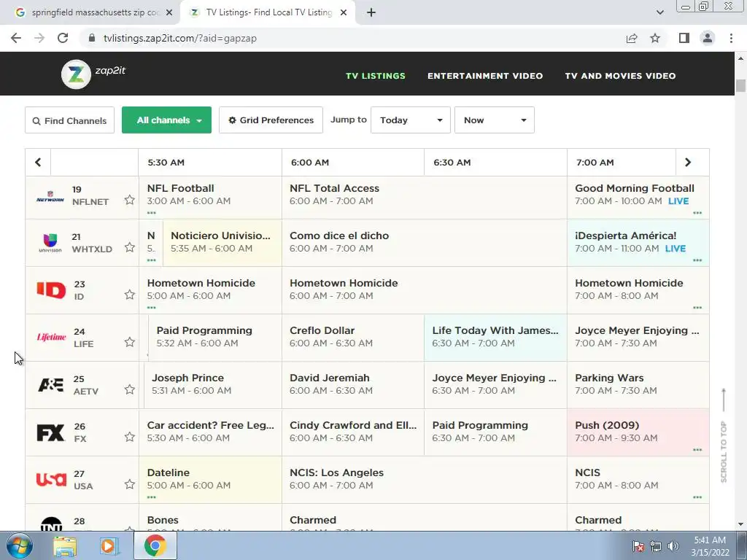Expand dots on Dateline cell

pos(152,497)
